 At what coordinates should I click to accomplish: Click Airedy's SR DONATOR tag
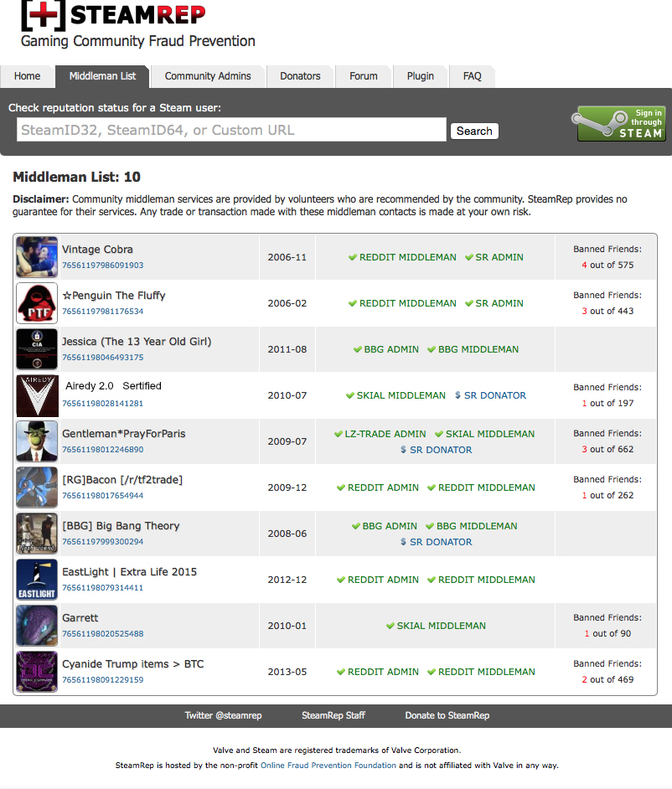point(491,395)
